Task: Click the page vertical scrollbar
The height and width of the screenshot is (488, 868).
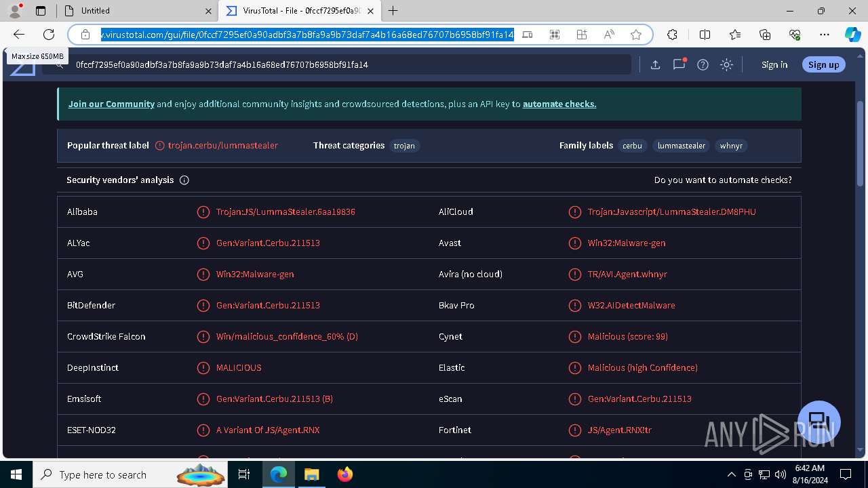Action: pos(861,142)
